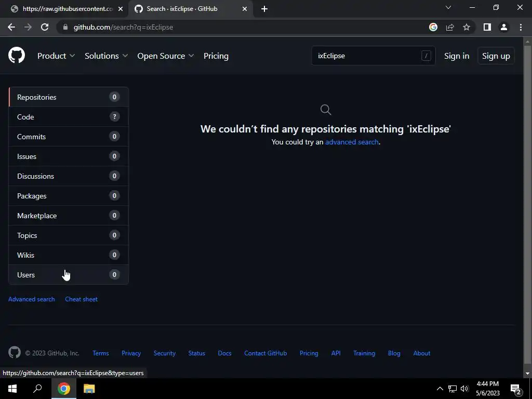Image resolution: width=532 pixels, height=399 pixels.
Task: Click GitHub footer logo
Action: (15, 353)
